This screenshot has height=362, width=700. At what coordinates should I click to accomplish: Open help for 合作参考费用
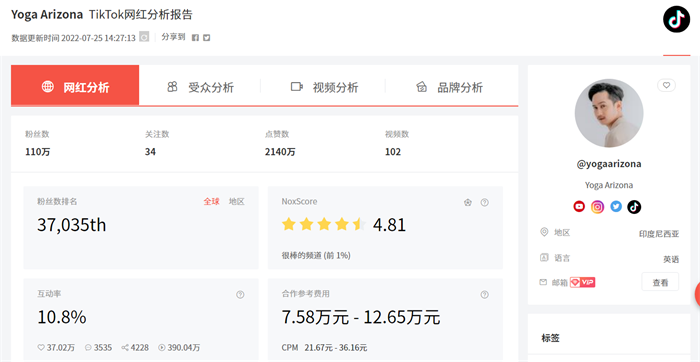click(x=484, y=295)
